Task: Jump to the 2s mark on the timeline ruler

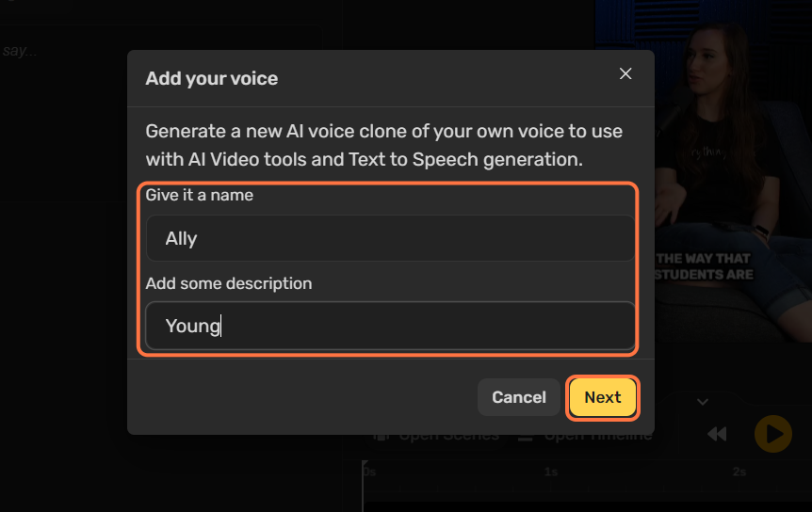Action: [739, 472]
